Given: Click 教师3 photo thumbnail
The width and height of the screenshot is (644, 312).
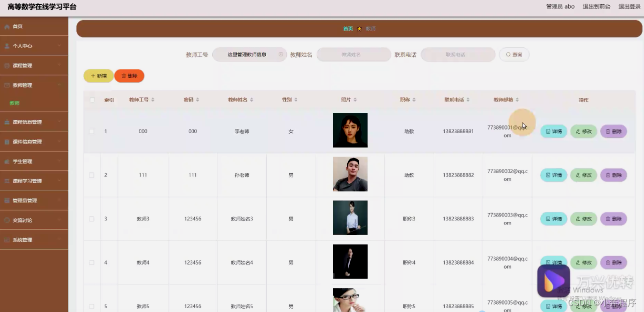Looking at the screenshot, I should 350,217.
